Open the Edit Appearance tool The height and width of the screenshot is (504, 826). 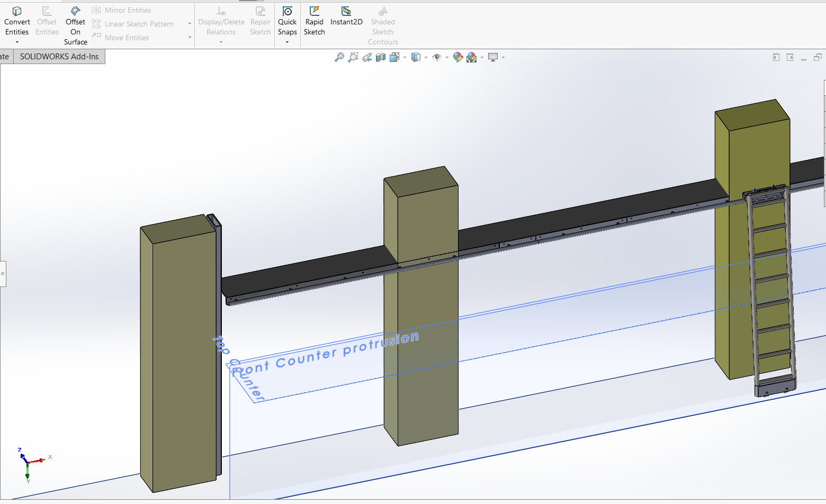pyautogui.click(x=458, y=57)
